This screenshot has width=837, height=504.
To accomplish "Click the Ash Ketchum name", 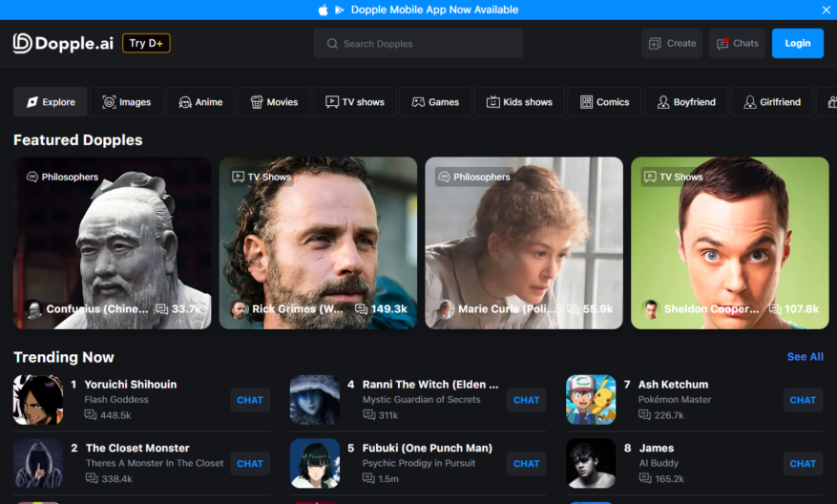I will coord(673,385).
